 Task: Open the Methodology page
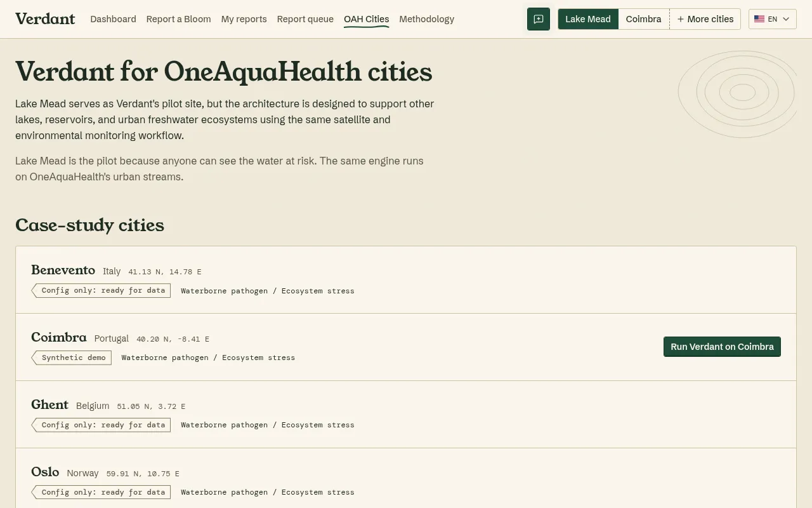[426, 19]
